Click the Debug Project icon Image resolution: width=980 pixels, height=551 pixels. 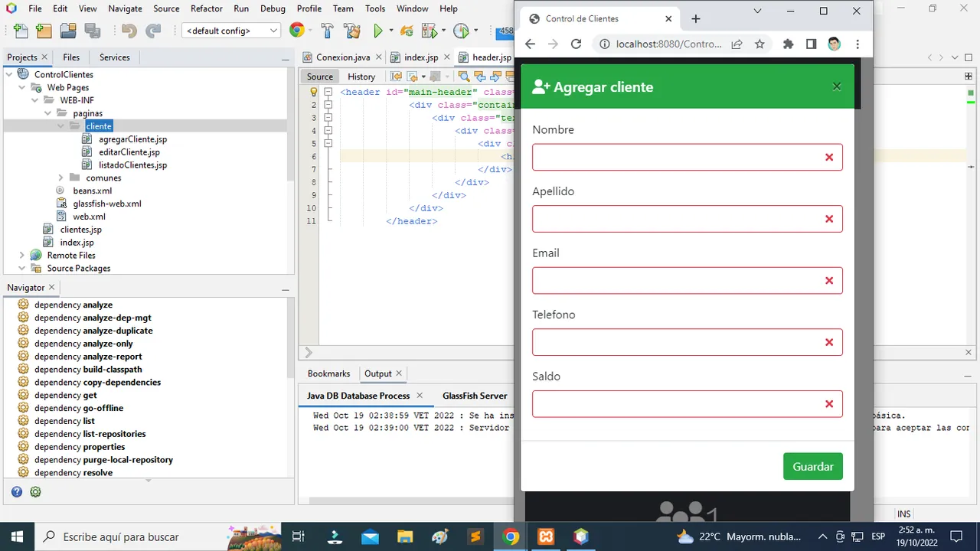(x=429, y=31)
